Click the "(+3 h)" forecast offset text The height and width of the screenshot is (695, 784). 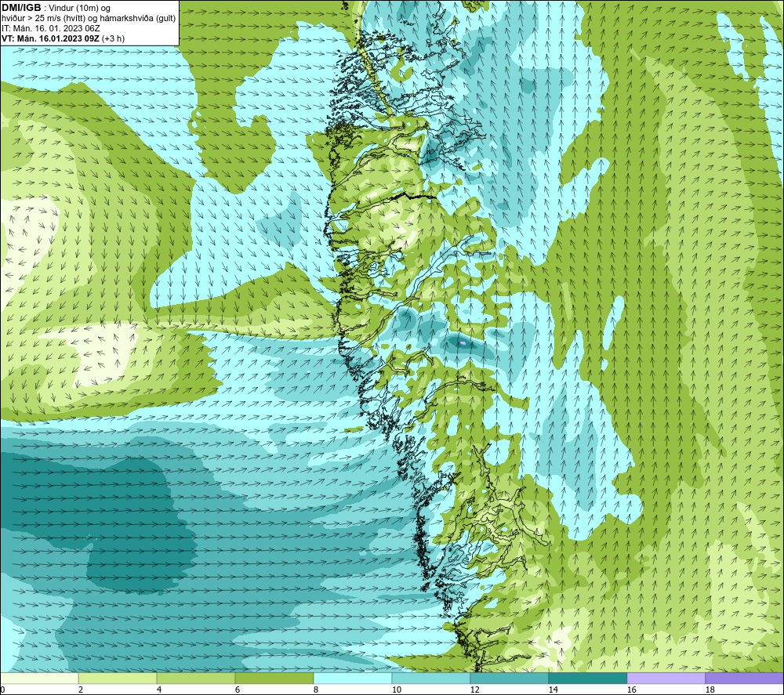113,38
